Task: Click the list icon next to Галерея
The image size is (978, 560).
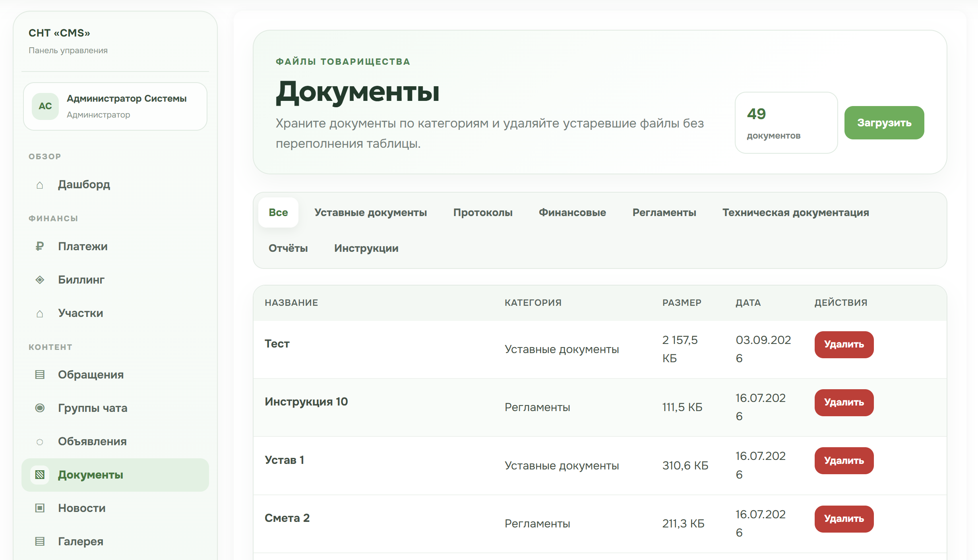Action: (40, 542)
